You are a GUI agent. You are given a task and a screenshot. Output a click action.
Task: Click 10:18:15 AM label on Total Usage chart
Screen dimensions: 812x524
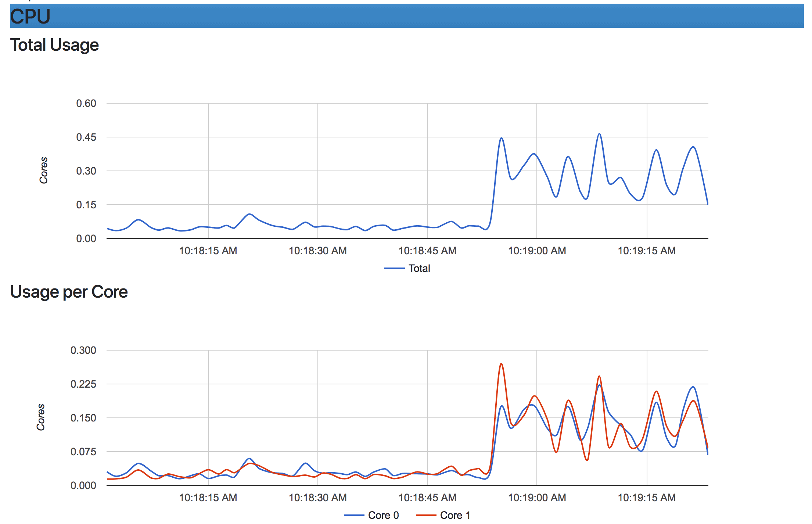208,251
